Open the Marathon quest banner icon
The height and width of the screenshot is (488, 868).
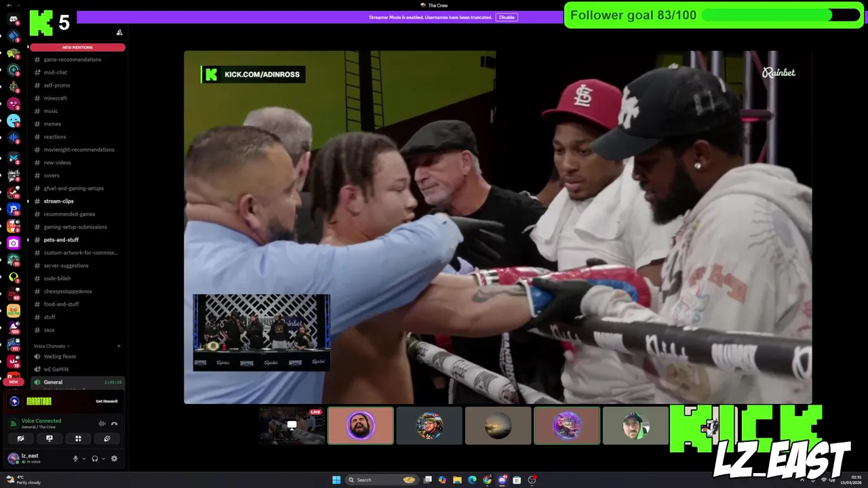point(14,401)
